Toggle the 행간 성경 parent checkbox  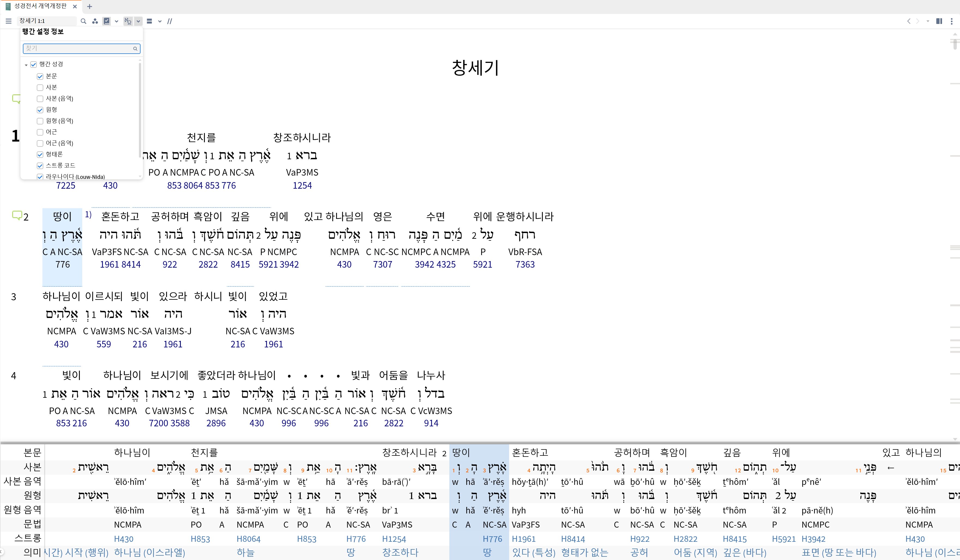[33, 64]
